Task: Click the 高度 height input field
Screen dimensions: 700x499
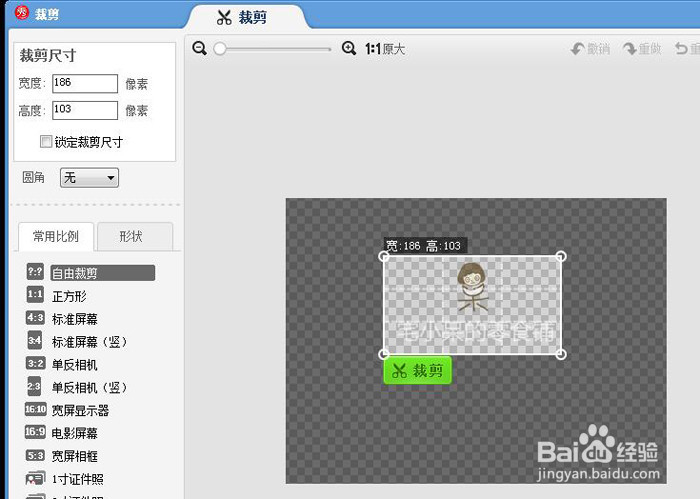Action: 85,110
